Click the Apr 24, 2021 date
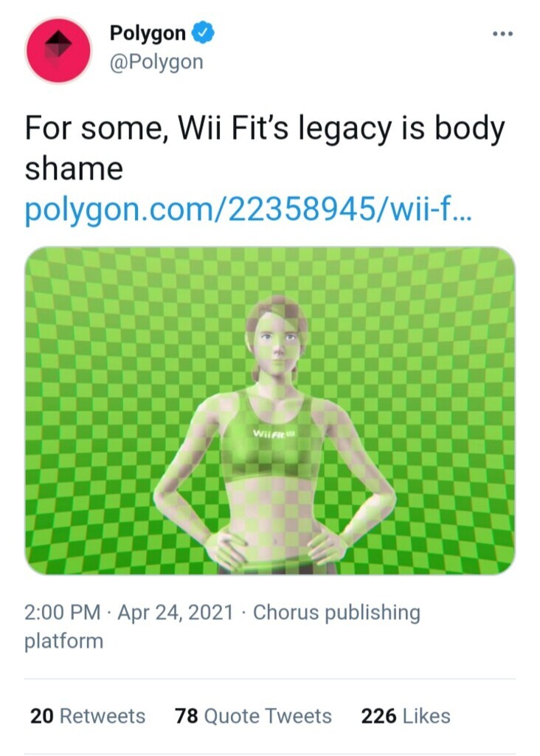The height and width of the screenshot is (756, 540). 176,612
